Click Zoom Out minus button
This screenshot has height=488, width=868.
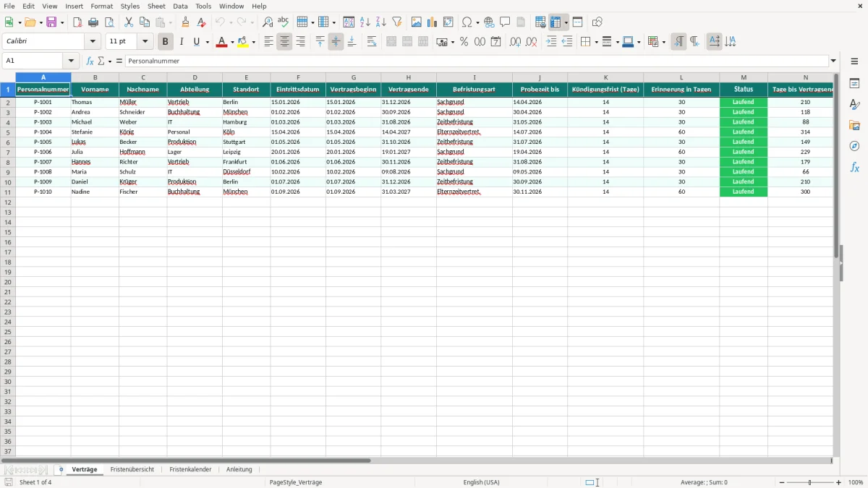pyautogui.click(x=781, y=482)
